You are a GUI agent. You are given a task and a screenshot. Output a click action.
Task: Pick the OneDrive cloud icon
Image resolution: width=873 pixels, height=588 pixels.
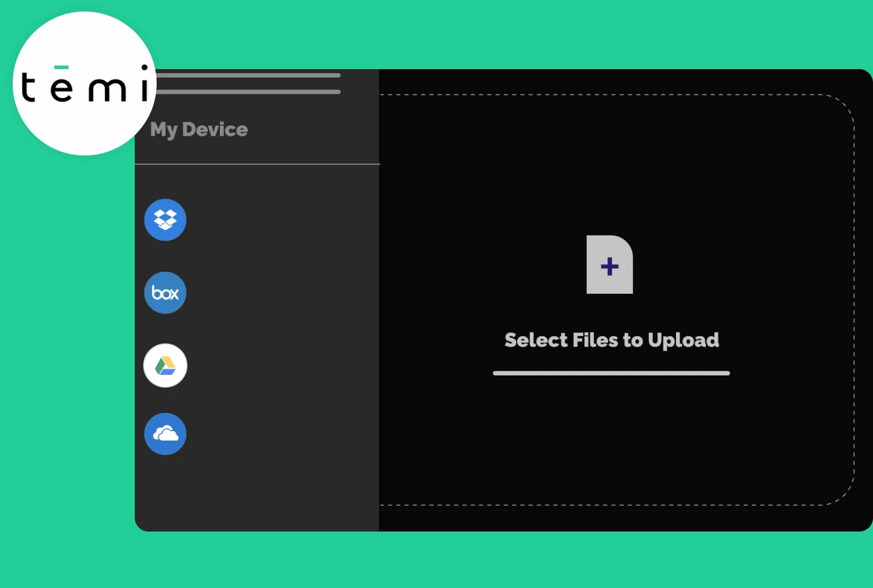tap(165, 434)
